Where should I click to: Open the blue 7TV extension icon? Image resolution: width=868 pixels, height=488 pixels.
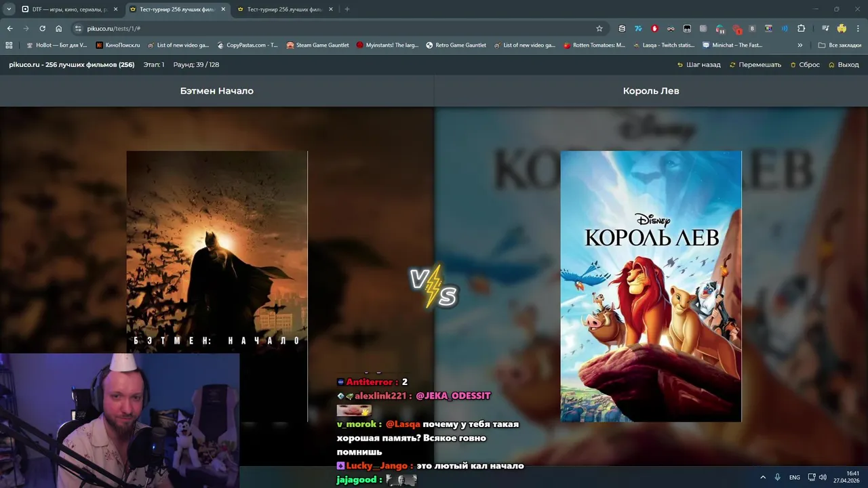coord(638,28)
